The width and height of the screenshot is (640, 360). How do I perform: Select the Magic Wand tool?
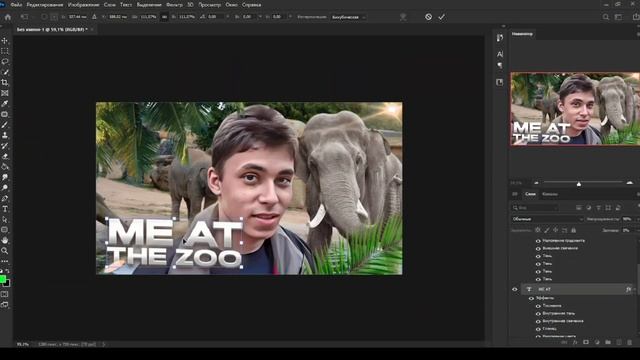[5, 72]
